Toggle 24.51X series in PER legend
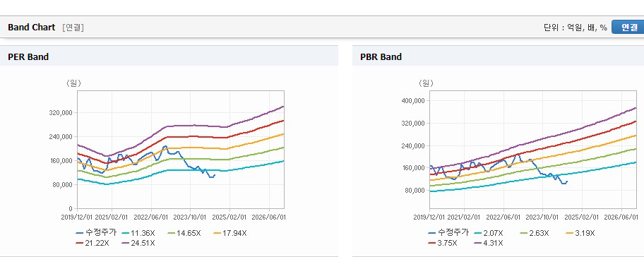The image size is (644, 257). pyautogui.click(x=138, y=243)
